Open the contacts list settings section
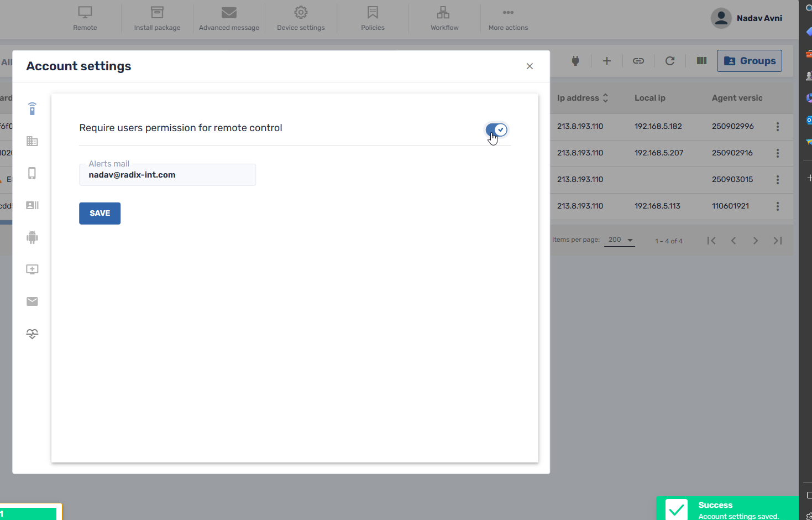 32,205
